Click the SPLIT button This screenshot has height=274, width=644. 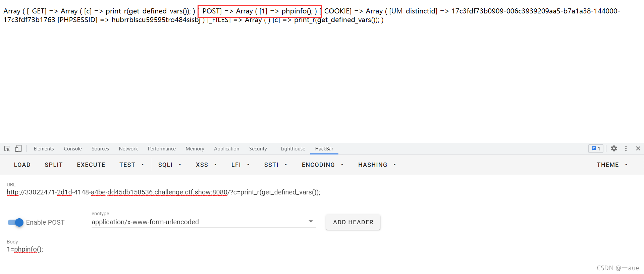click(54, 165)
